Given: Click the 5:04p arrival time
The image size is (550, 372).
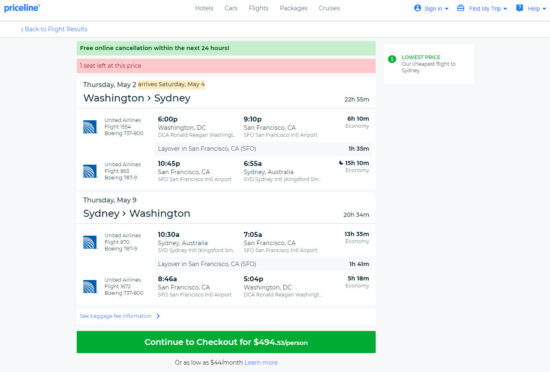Looking at the screenshot, I should (253, 279).
